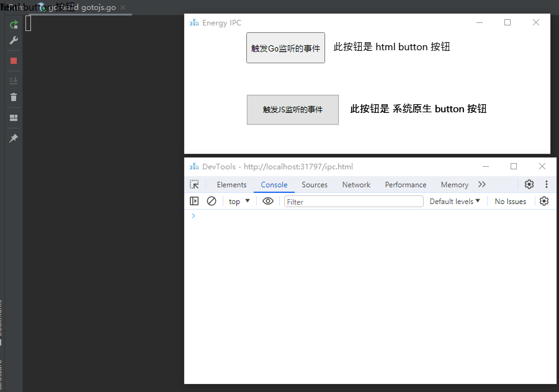Click the 触发JS监听的事件 native button

coord(293,110)
